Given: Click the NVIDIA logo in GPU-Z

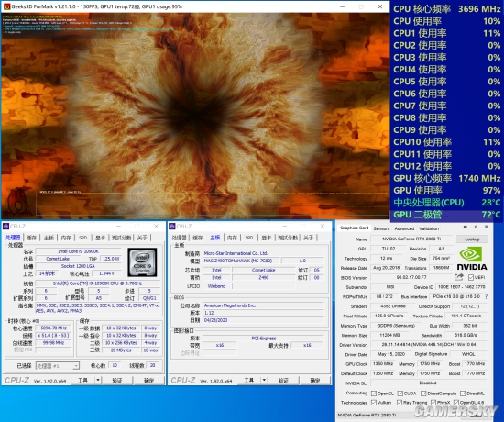Looking at the screenshot, I should click(472, 258).
